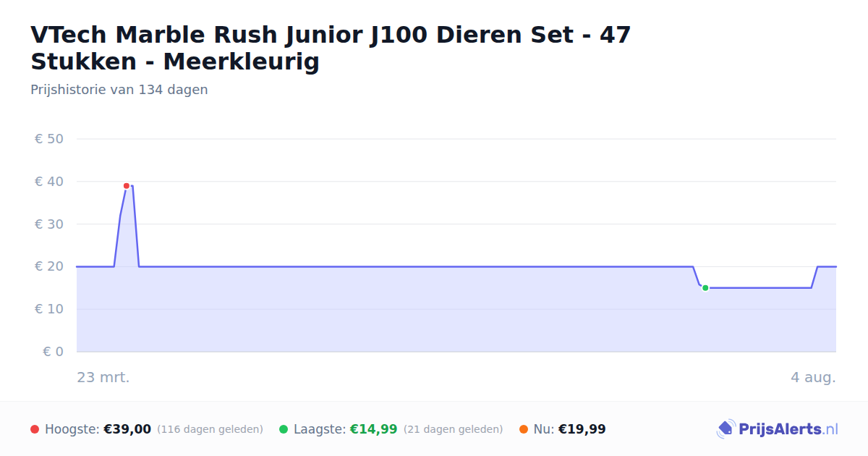The image size is (868, 456).
Task: Click the €39,00 highest price value
Action: pos(127,429)
